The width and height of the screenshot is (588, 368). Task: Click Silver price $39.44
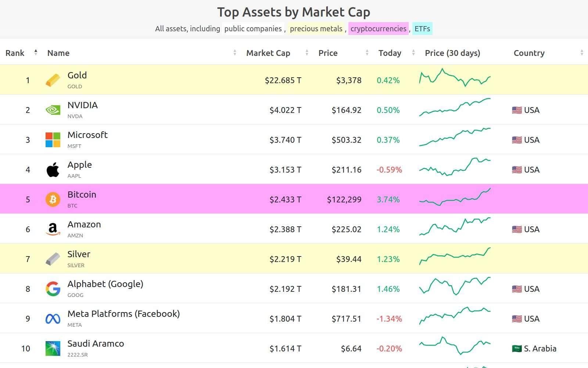pos(349,259)
